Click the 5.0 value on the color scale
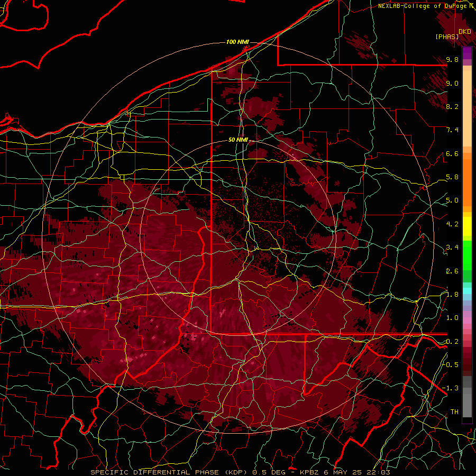476x476 pixels. pyautogui.click(x=452, y=200)
